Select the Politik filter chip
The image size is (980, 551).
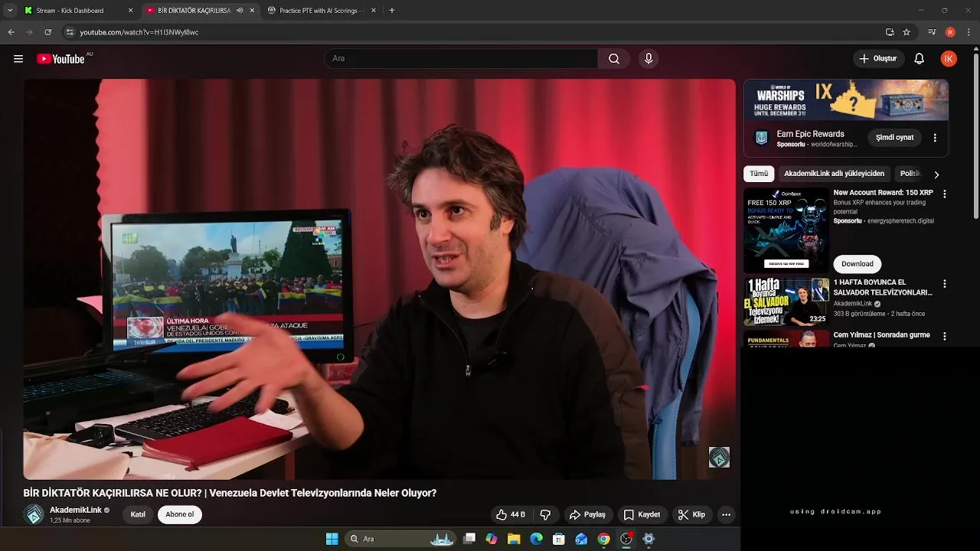click(x=910, y=174)
